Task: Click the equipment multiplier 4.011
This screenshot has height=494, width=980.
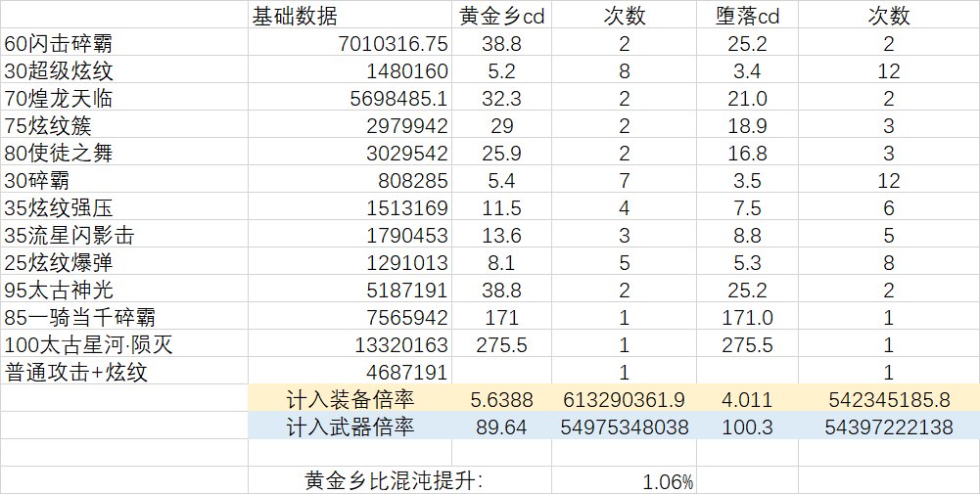Action: click(x=748, y=399)
